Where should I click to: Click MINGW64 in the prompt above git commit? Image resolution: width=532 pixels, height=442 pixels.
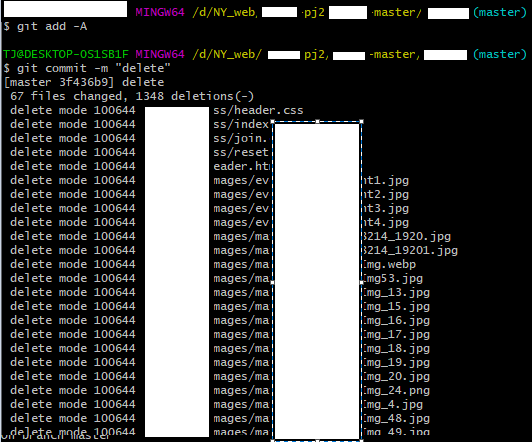[x=160, y=54]
